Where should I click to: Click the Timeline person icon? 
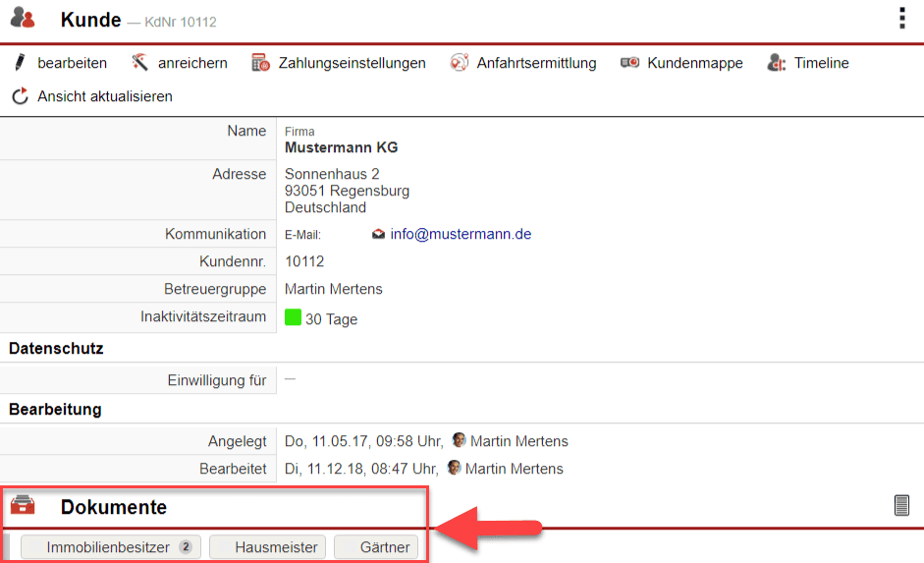point(777,63)
